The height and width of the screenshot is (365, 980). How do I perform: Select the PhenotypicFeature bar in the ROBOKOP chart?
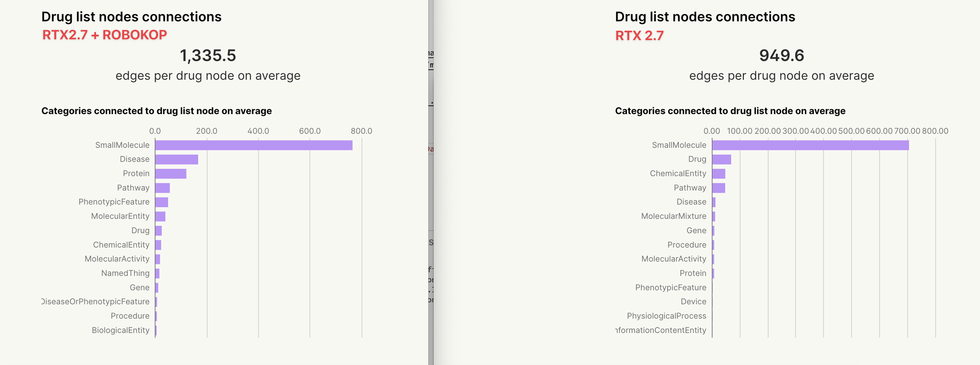(162, 202)
